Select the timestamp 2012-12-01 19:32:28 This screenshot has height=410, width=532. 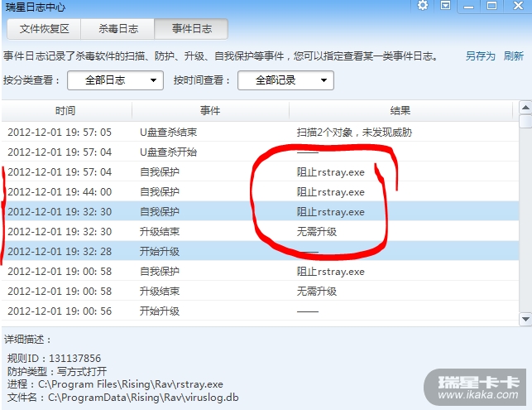click(60, 251)
